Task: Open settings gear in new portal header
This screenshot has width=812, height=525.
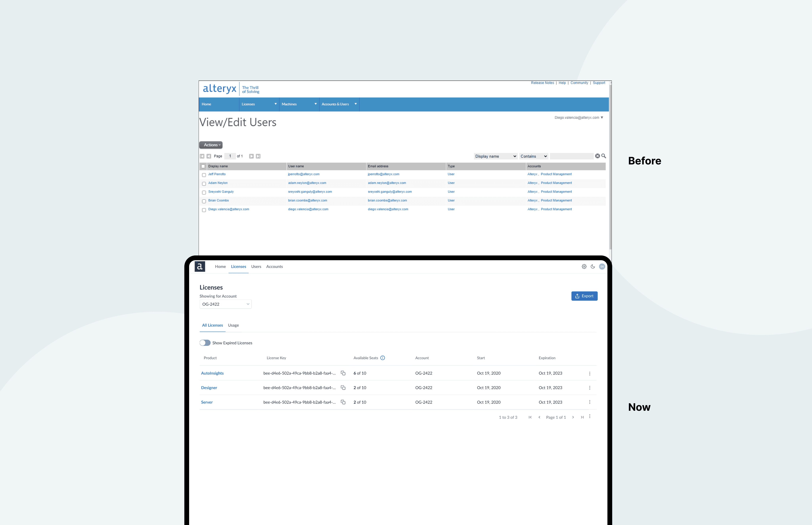Action: (584, 267)
